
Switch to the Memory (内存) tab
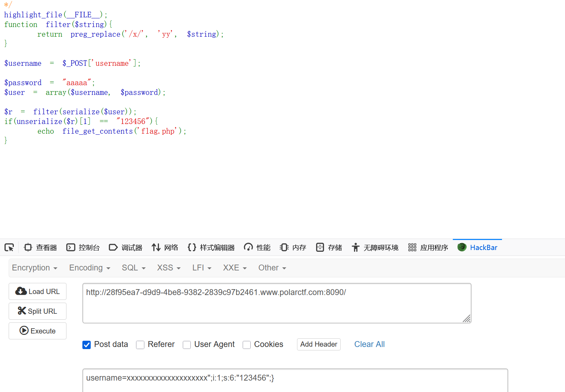[x=293, y=247]
